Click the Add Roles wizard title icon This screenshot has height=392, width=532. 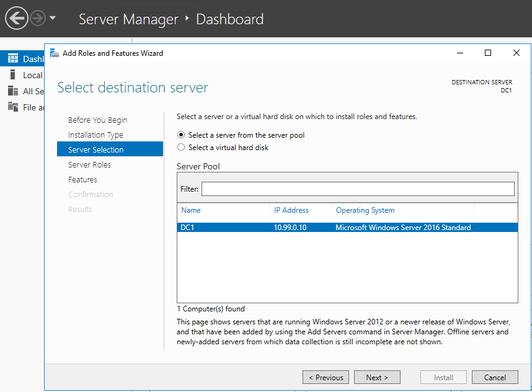(x=55, y=53)
